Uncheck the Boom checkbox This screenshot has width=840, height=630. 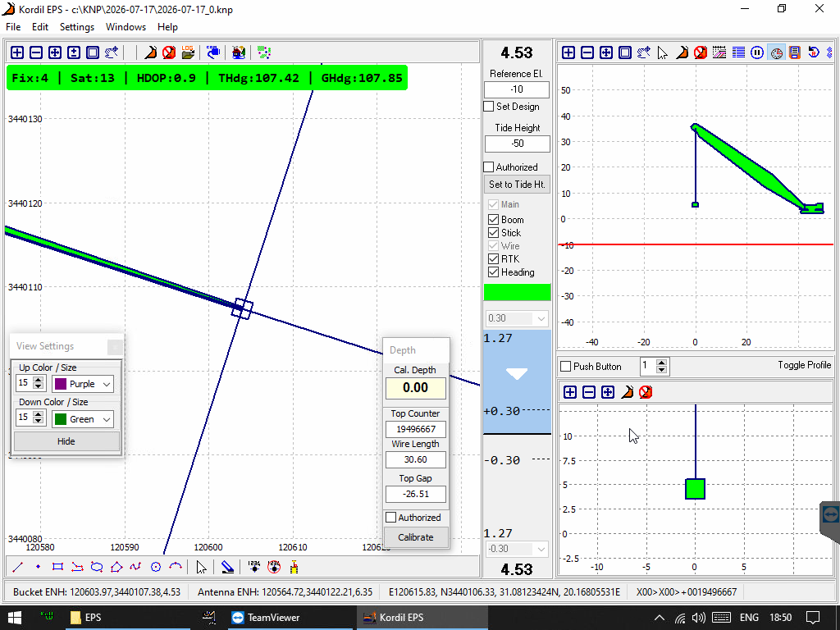coord(493,220)
